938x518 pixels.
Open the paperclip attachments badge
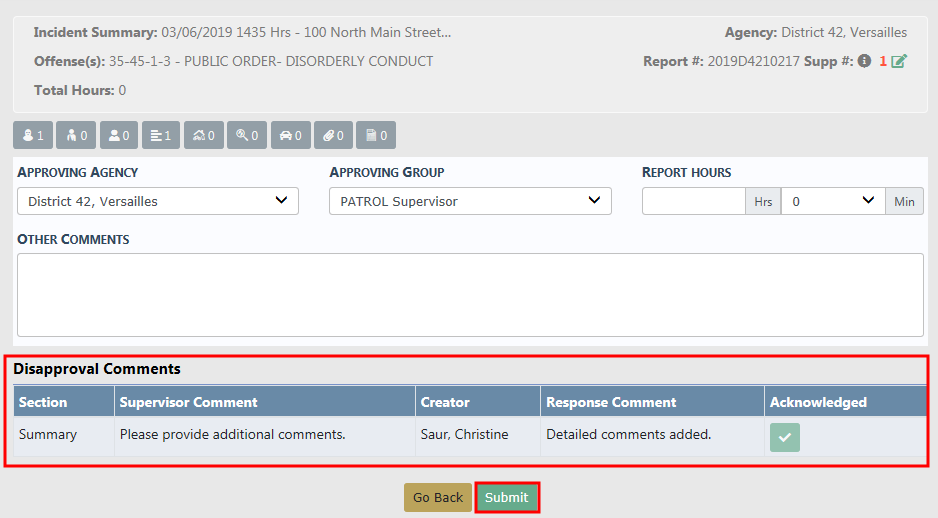(x=333, y=135)
